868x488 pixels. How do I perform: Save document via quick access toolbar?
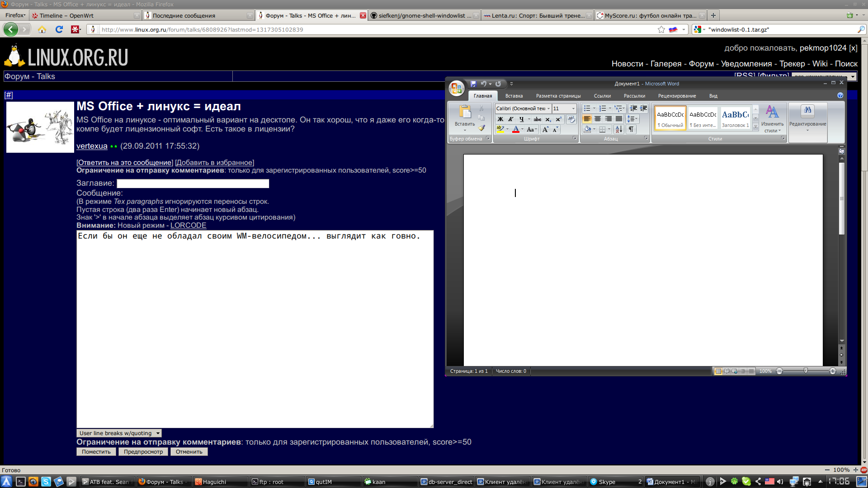(473, 84)
